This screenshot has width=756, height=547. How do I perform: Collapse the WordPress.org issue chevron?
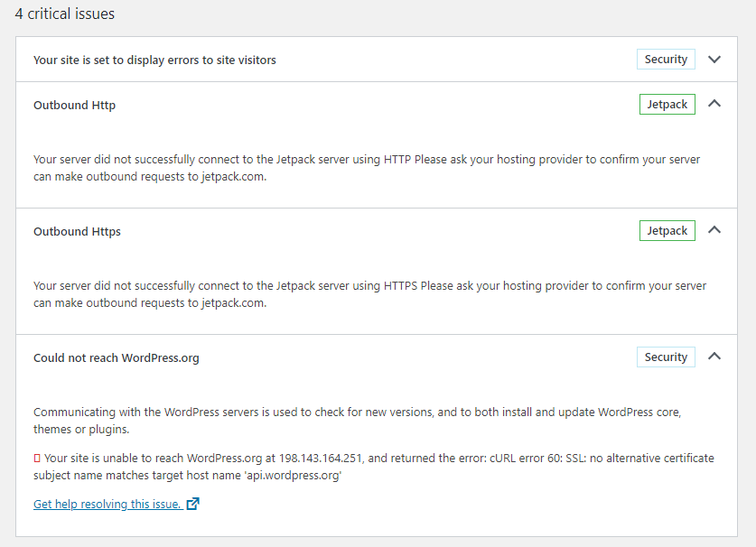714,357
